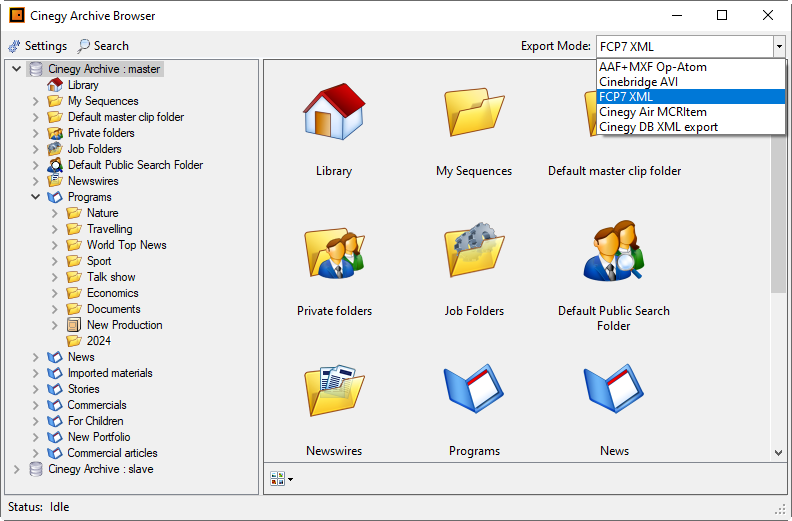Click the Job Folders icon in the tree
Viewport: 792px width, 521px height.
pyautogui.click(x=55, y=149)
